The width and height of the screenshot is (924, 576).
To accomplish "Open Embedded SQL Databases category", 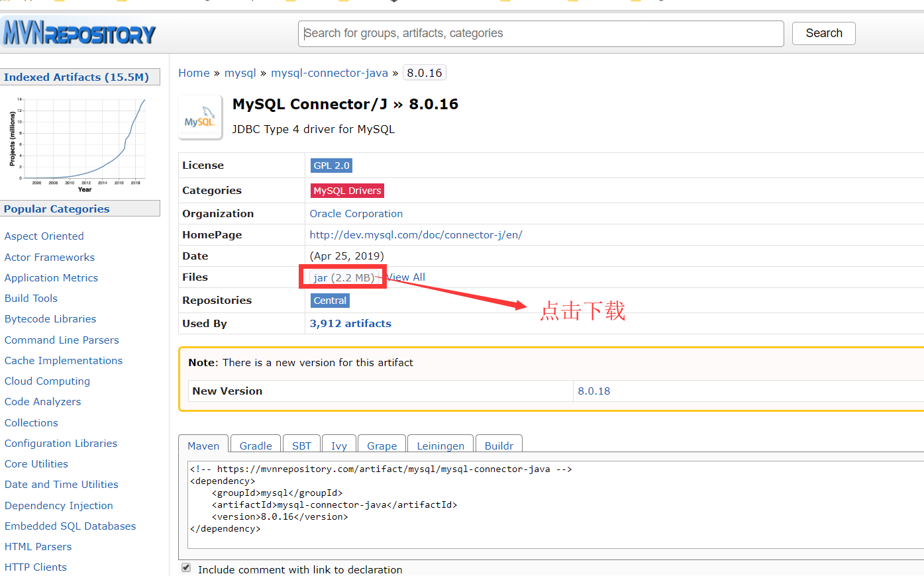I will coord(70,526).
